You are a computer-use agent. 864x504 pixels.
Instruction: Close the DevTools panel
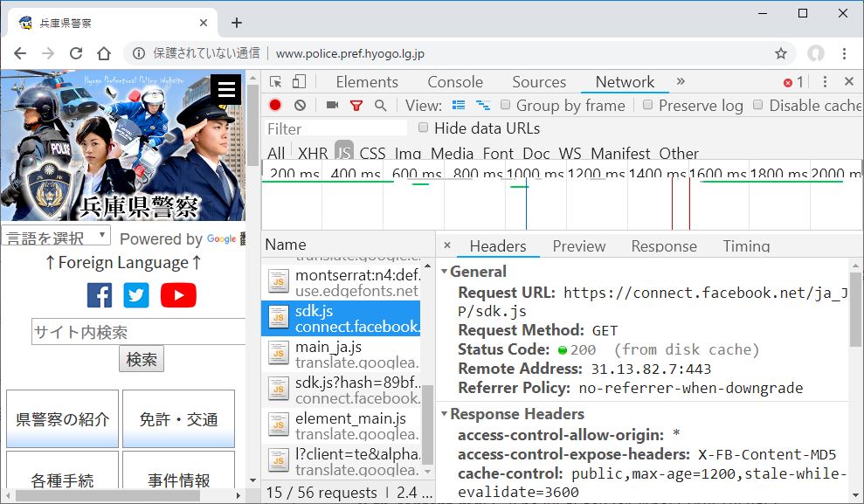[x=849, y=81]
